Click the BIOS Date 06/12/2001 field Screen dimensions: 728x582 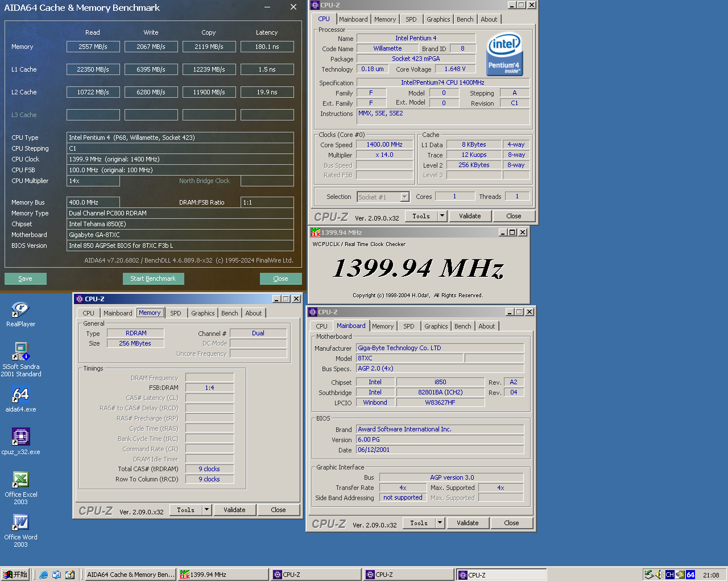(440, 450)
